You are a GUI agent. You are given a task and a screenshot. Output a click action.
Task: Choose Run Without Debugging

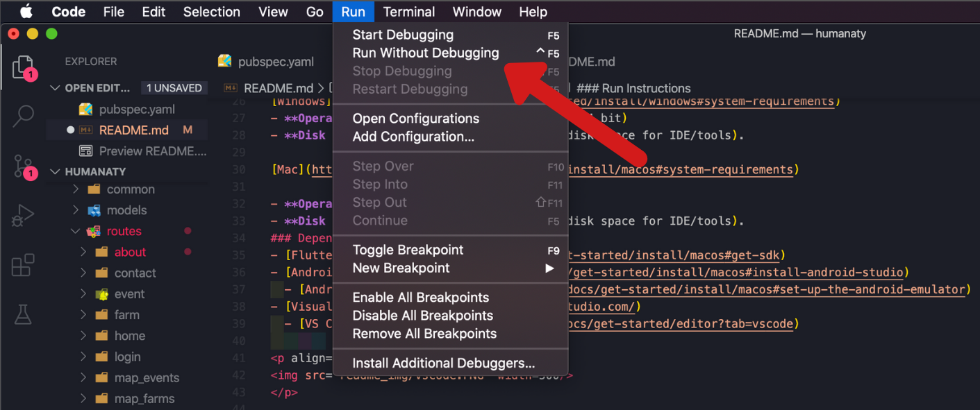(450, 53)
